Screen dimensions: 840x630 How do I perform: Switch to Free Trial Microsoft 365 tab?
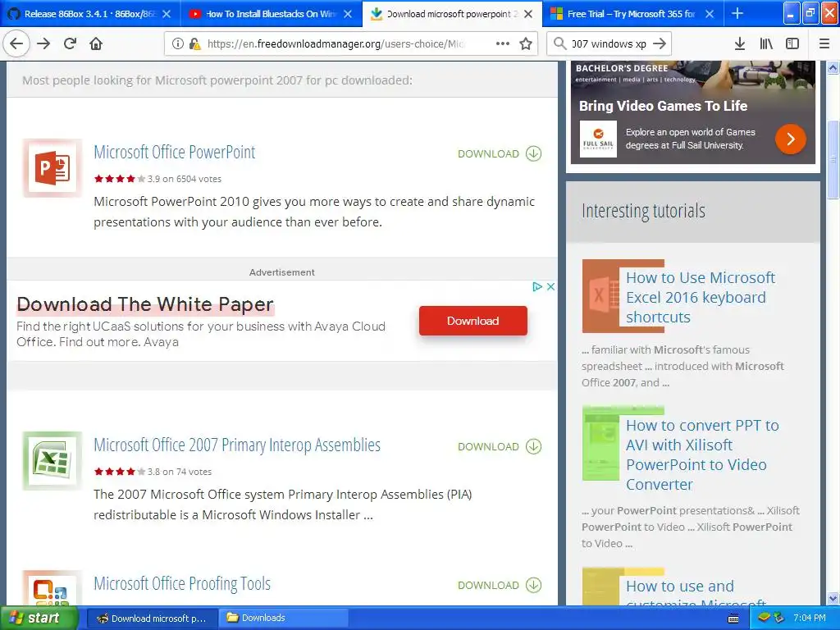(x=633, y=14)
